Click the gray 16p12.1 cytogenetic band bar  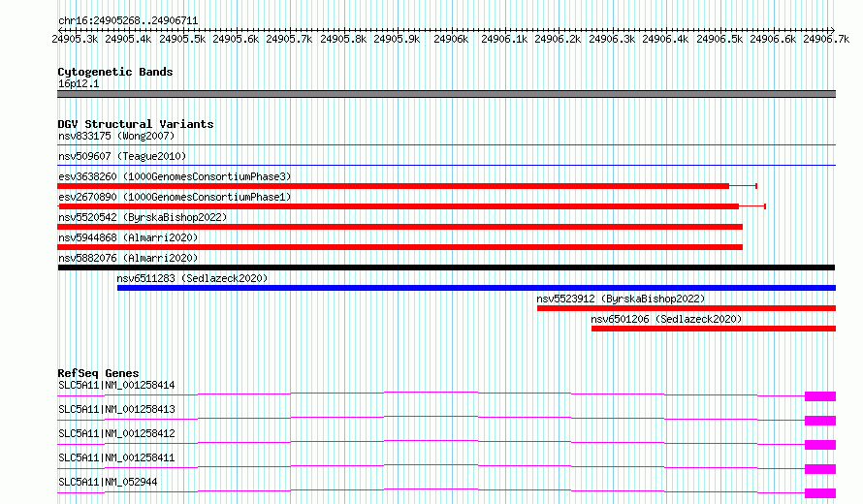point(446,94)
